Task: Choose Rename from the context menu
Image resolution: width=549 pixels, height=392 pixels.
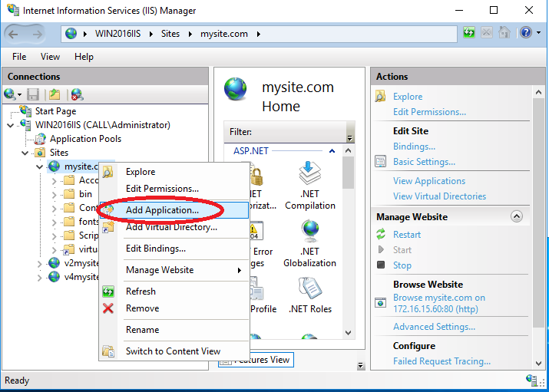Action: 174,330
